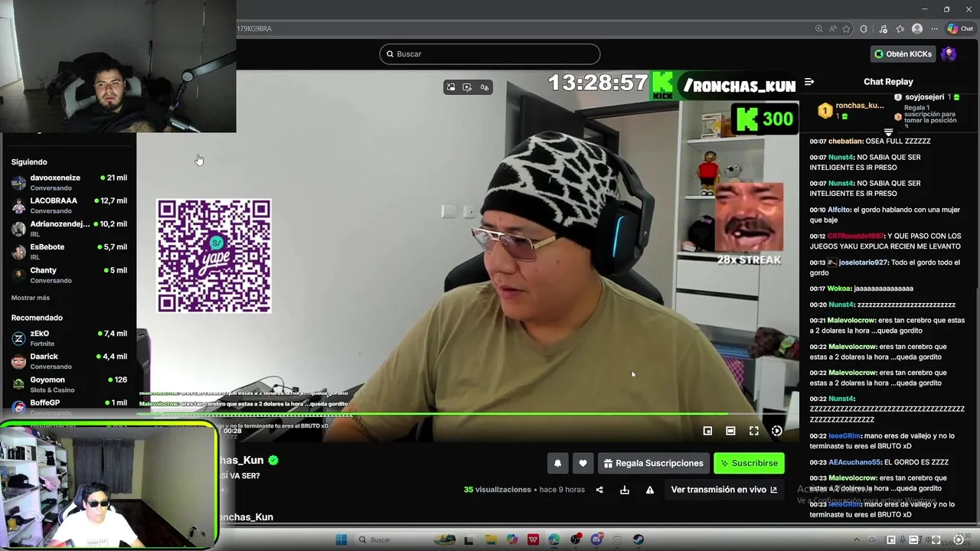Open Ver transmisión en vivo link
This screenshot has width=980, height=551.
[724, 490]
